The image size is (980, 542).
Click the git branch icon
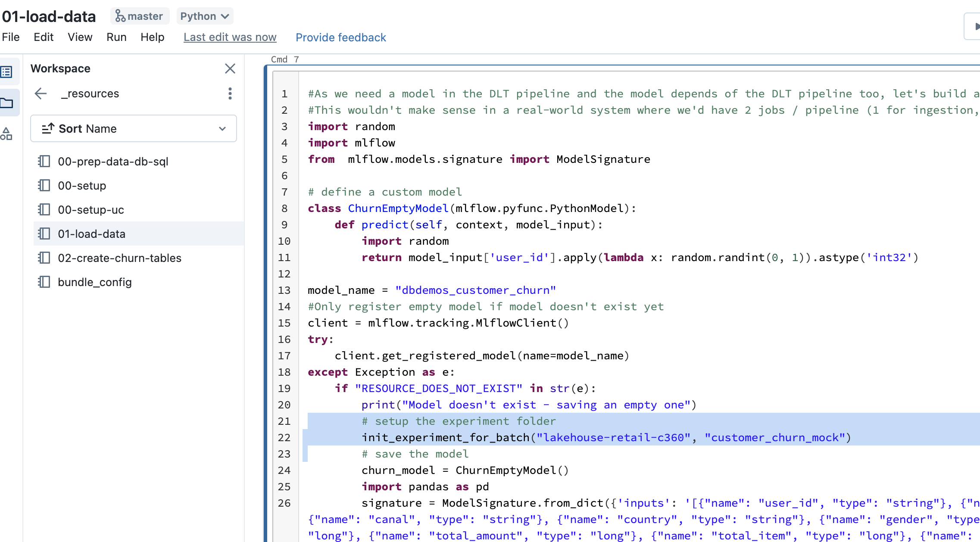pyautogui.click(x=120, y=16)
